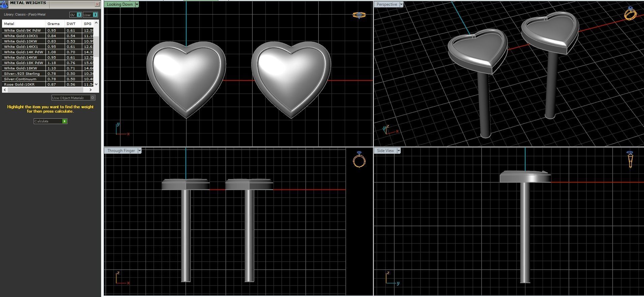644x297 pixels.
Task: Select the Rose Gold:10KR row
Action: [x=48, y=84]
